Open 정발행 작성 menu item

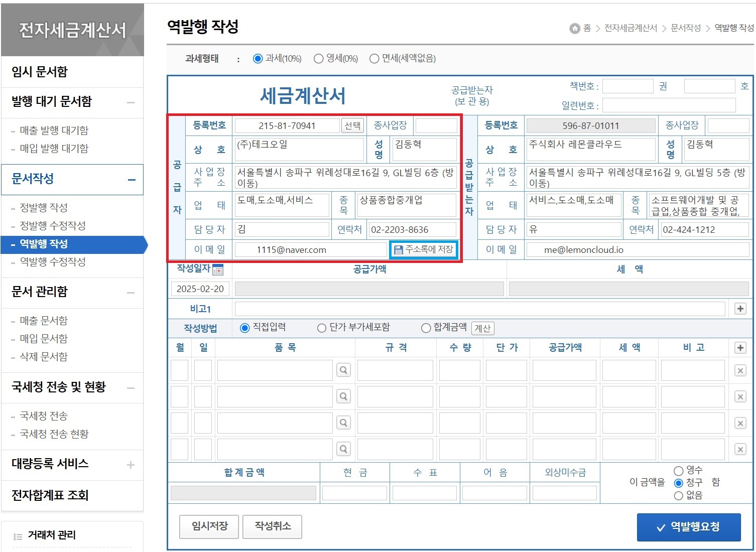pyautogui.click(x=44, y=208)
